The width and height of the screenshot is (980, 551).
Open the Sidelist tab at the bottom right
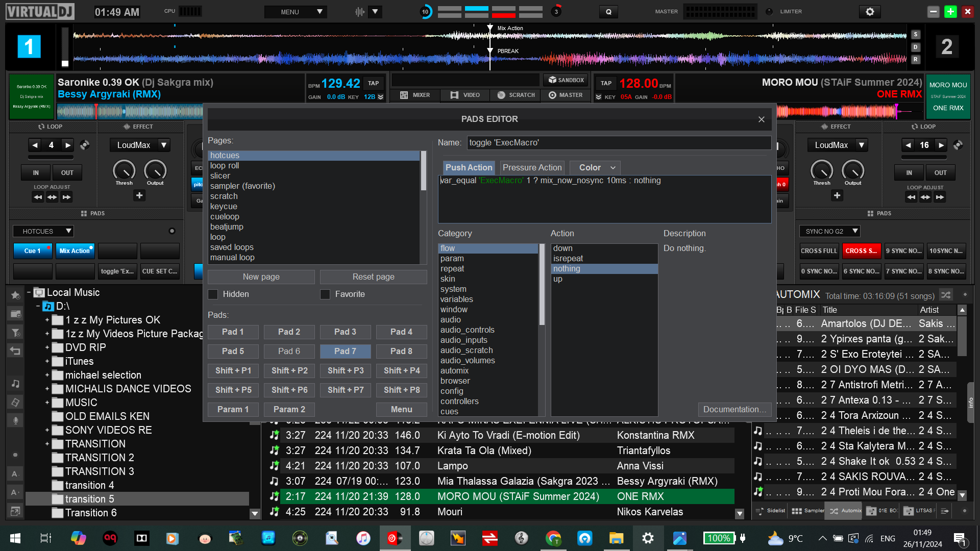(771, 510)
